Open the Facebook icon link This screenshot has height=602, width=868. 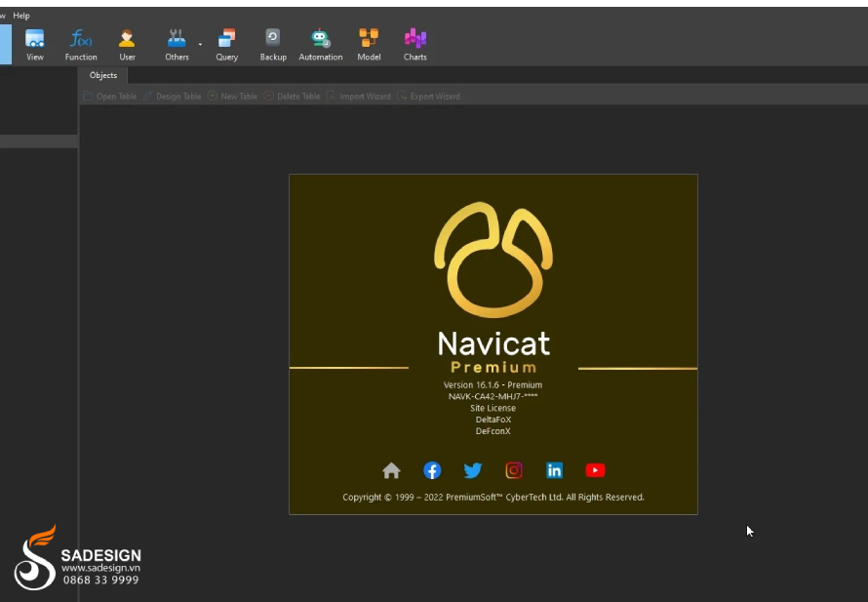pyautogui.click(x=432, y=470)
